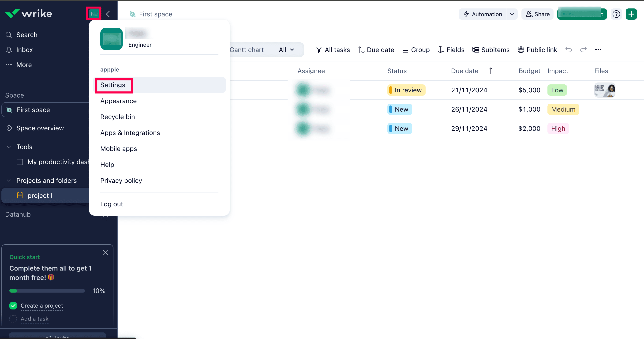Image resolution: width=644 pixels, height=339 pixels.
Task: Click the undo arrow icon
Action: coord(569,49)
